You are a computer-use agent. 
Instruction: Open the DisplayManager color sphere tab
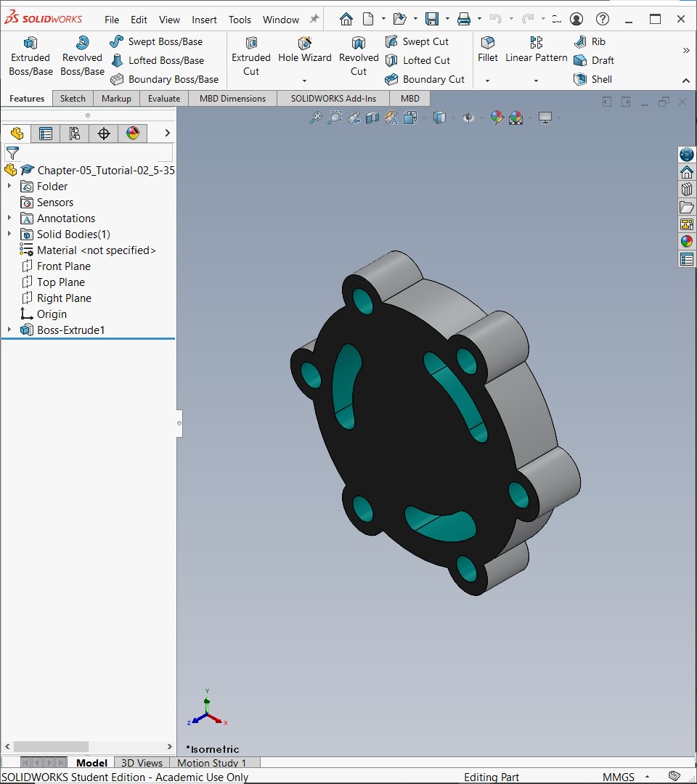132,134
